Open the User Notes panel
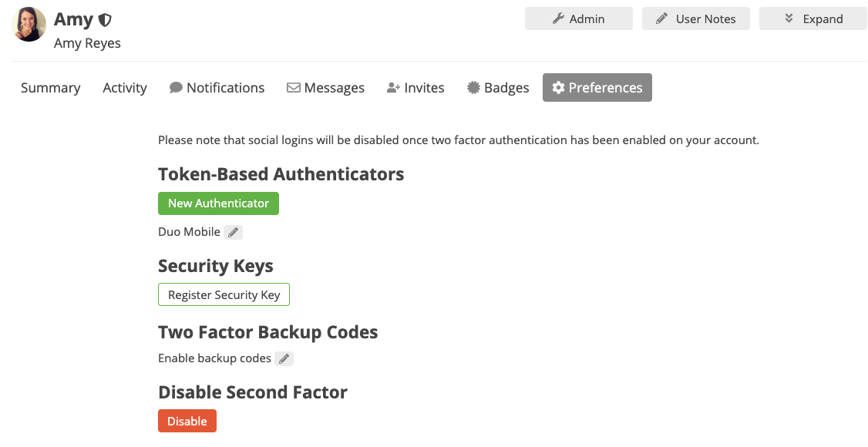The height and width of the screenshot is (447, 868). coord(695,18)
